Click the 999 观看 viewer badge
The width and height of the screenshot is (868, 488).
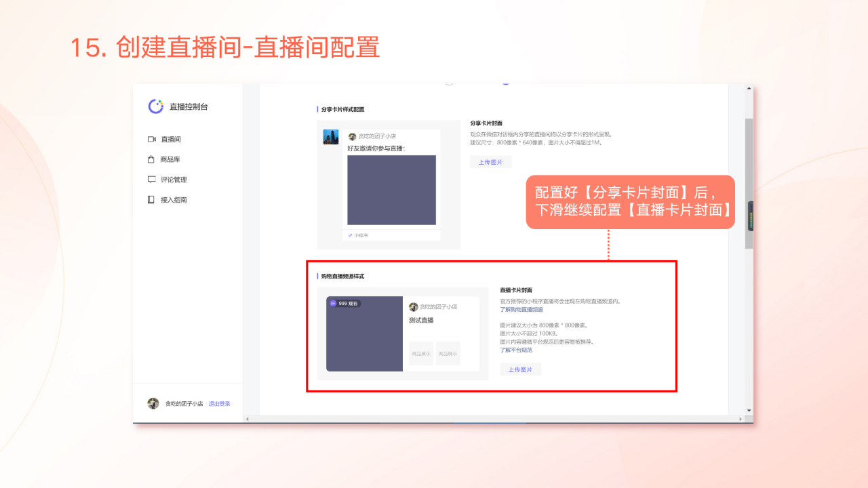tap(344, 304)
